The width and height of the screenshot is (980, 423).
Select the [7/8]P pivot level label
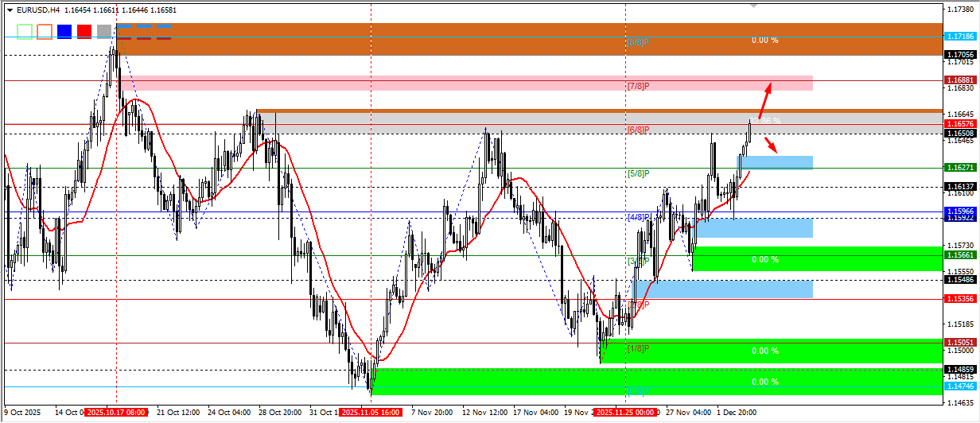(639, 85)
